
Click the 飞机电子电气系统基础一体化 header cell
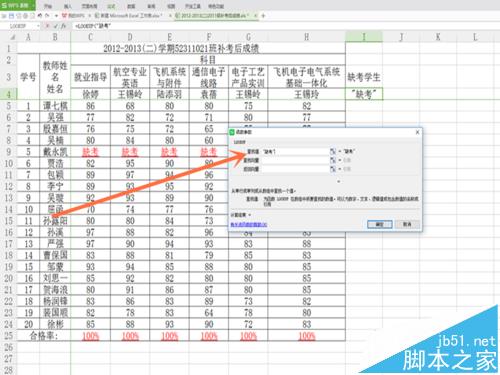click(307, 77)
